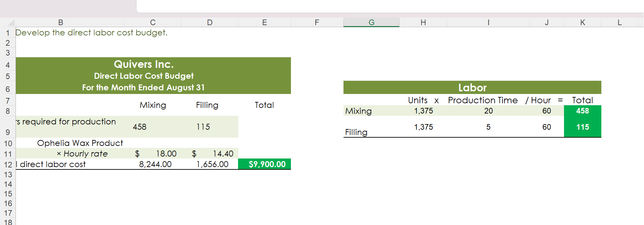
Task: Select Filling production time cell 5
Action: (488, 127)
